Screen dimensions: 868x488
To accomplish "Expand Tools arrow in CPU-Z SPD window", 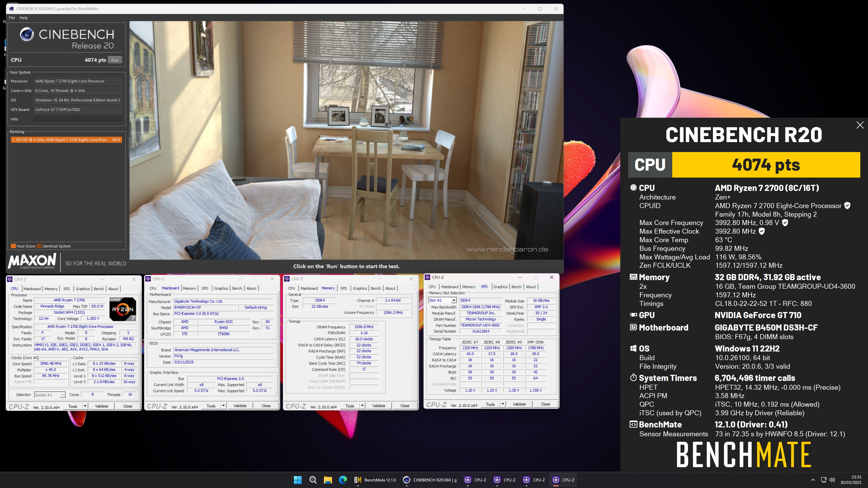I will (x=503, y=404).
